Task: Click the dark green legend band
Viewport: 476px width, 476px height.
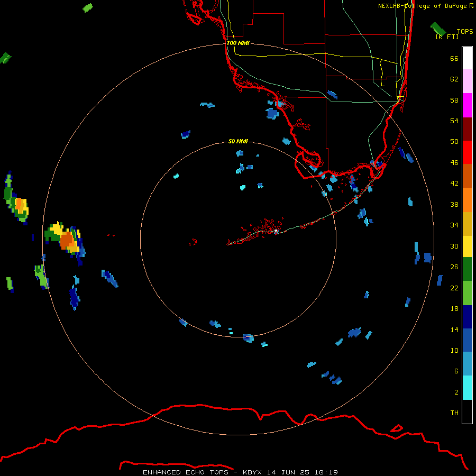Action: (x=467, y=269)
